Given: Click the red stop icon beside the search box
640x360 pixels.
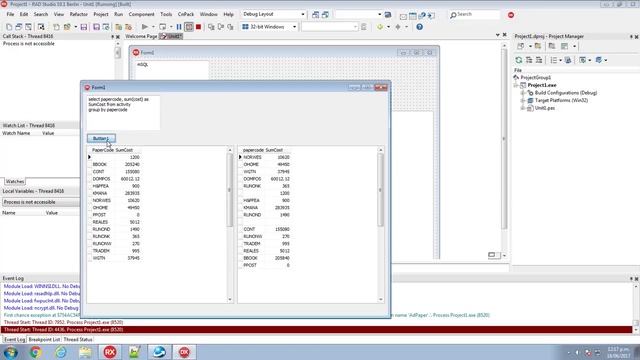Looking at the screenshot, I should click(x=511, y=15).
